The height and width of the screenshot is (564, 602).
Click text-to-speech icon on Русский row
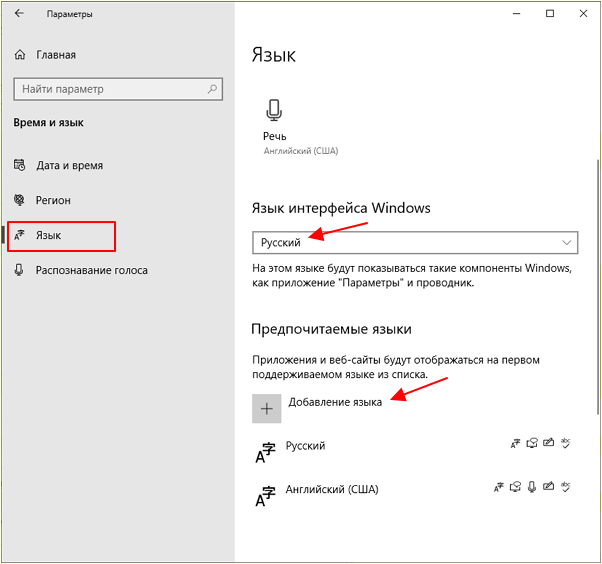point(532,443)
